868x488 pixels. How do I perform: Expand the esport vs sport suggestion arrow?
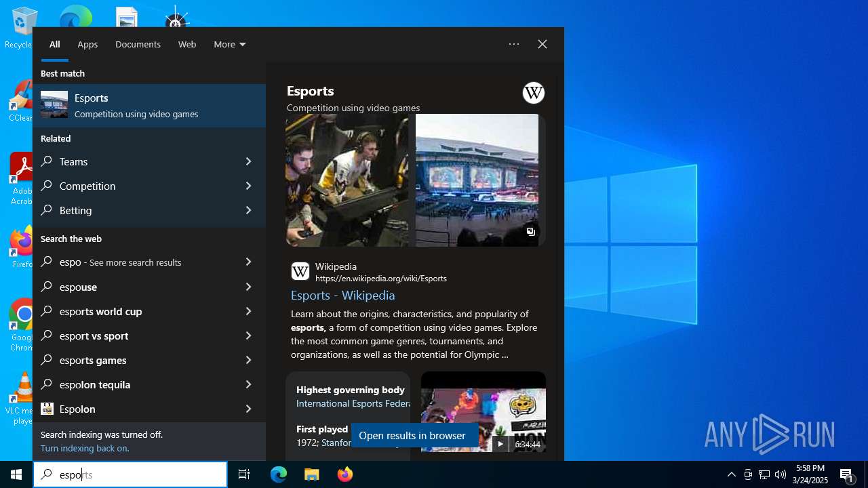tap(248, 335)
